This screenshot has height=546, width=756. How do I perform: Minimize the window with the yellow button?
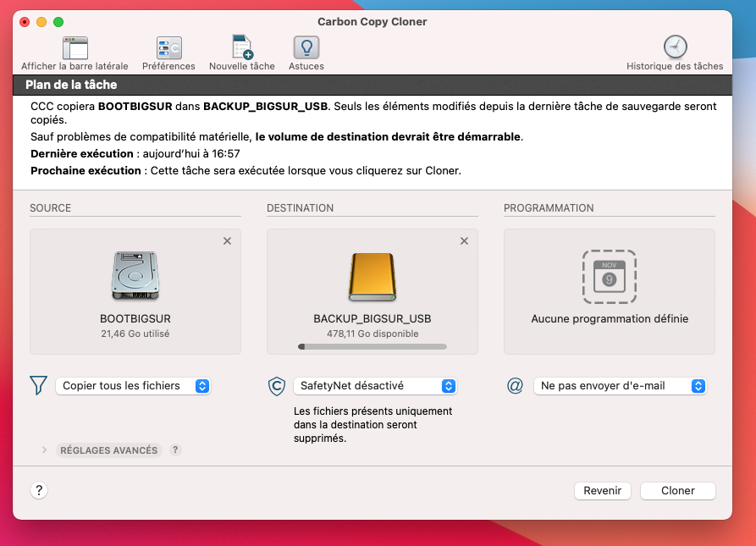pyautogui.click(x=41, y=22)
